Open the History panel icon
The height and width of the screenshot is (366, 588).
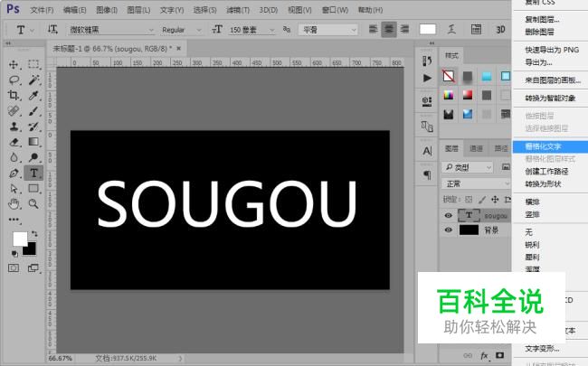coord(427,61)
